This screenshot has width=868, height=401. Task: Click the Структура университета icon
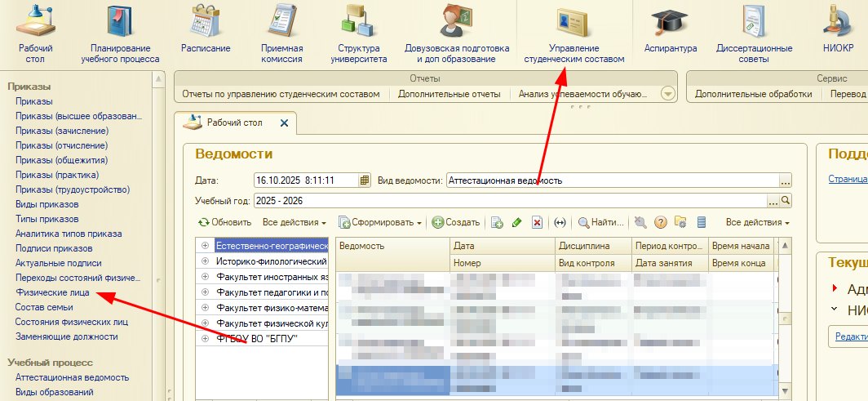[x=359, y=23]
